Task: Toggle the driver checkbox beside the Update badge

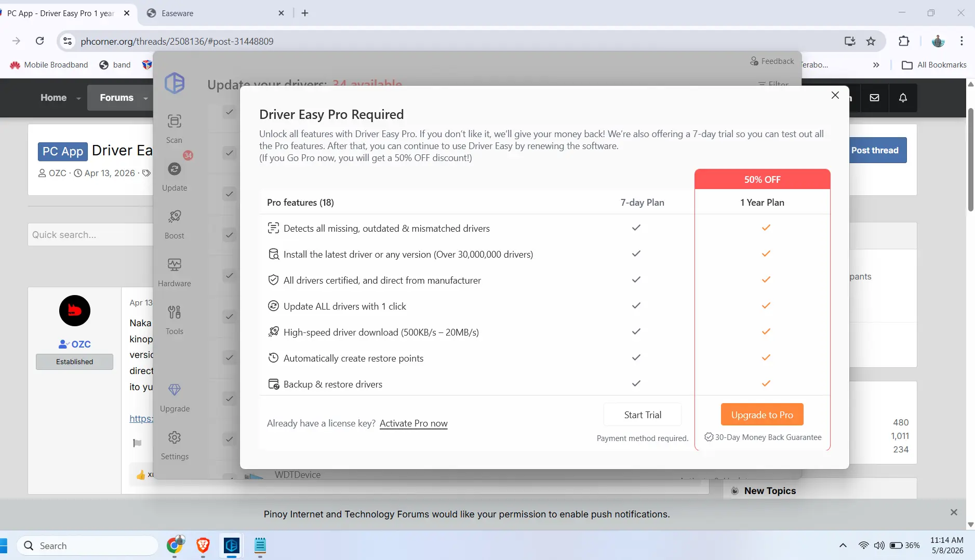Action: [x=229, y=153]
